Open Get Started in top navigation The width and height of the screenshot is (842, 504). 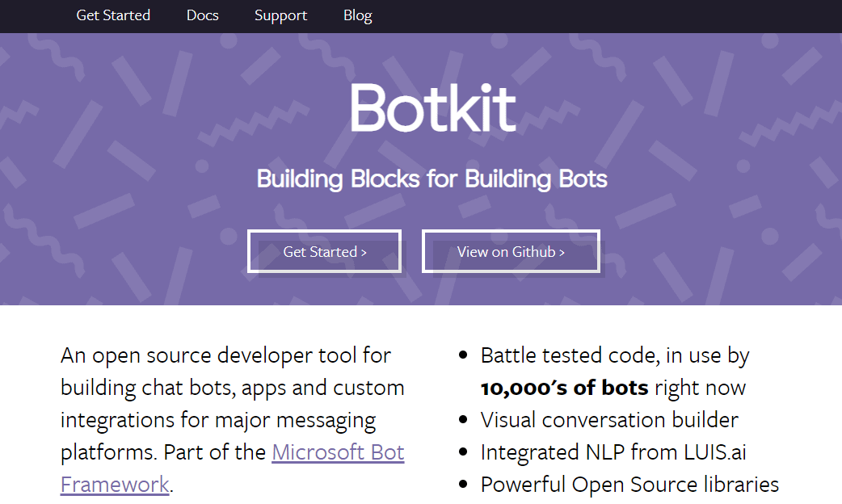point(113,15)
